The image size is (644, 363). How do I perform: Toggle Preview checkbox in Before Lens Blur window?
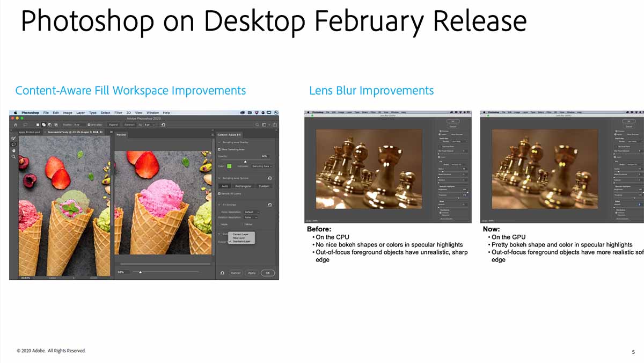click(x=441, y=131)
